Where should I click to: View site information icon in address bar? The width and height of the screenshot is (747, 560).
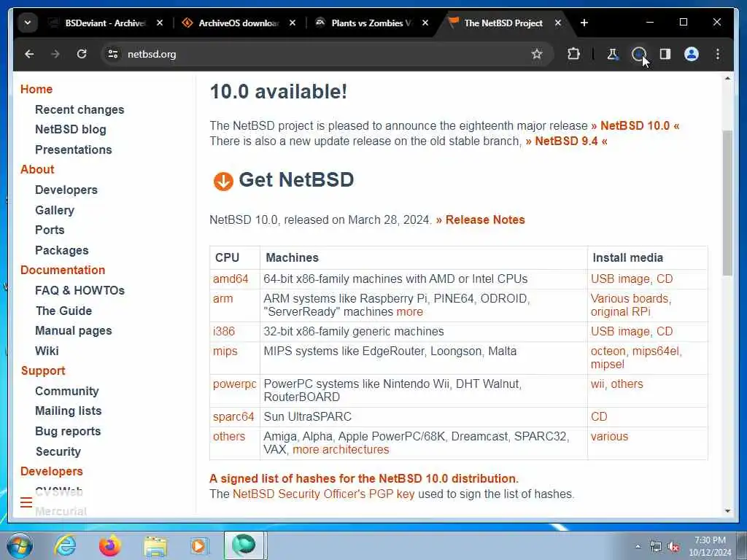tap(113, 54)
